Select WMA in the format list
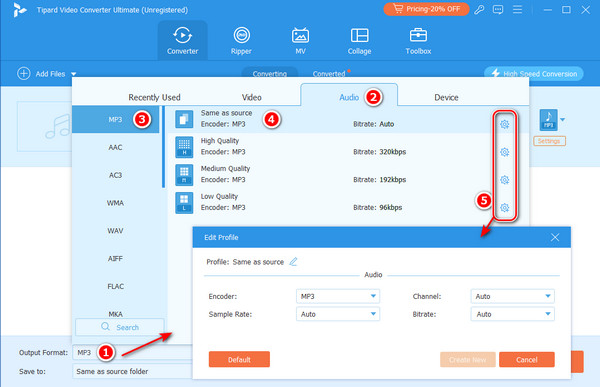The height and width of the screenshot is (387, 600). [116, 203]
